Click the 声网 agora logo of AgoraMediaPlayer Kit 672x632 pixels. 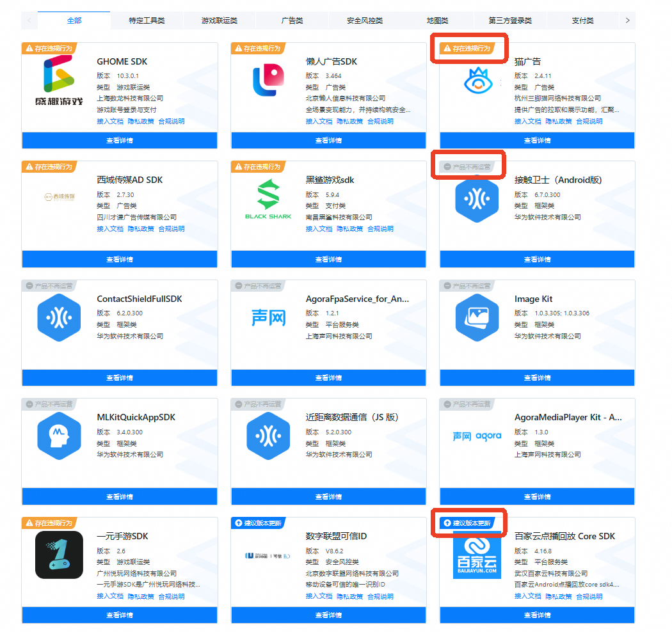[477, 436]
